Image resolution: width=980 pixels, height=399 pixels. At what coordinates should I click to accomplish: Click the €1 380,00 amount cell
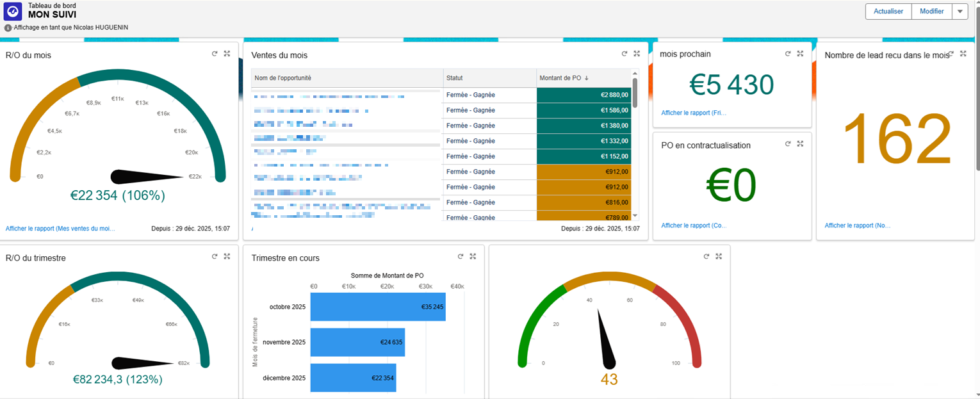[x=584, y=126]
